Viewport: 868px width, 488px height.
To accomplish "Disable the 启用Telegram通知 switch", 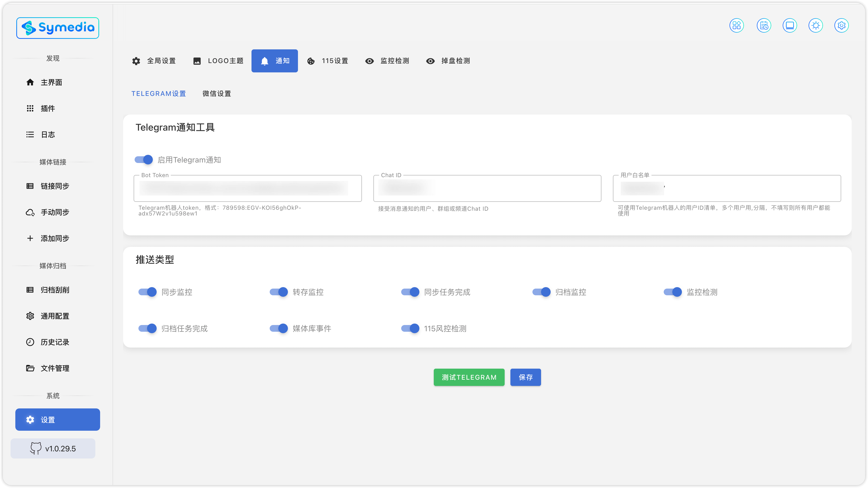I will (143, 160).
